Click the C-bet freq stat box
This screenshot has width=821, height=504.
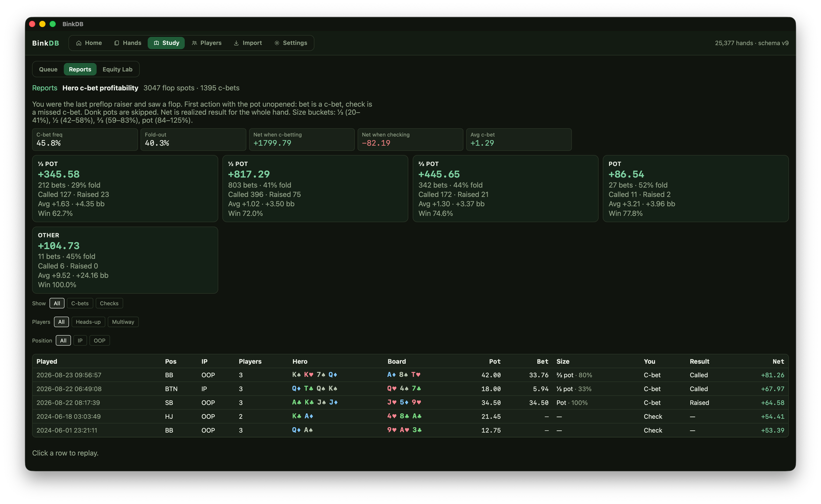[x=85, y=139]
